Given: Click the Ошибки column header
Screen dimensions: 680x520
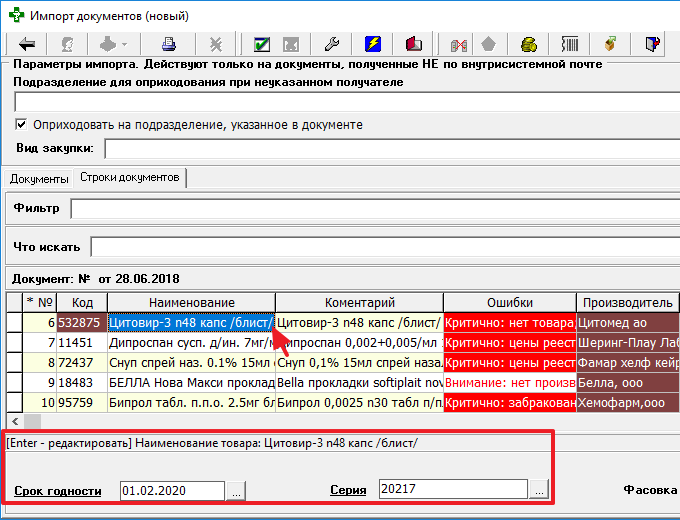Looking at the screenshot, I should pyautogui.click(x=510, y=302).
